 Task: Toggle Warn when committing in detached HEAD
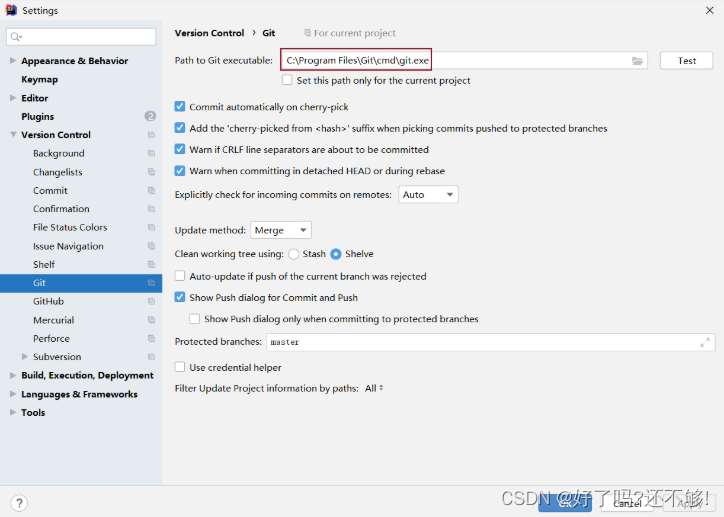tap(180, 171)
